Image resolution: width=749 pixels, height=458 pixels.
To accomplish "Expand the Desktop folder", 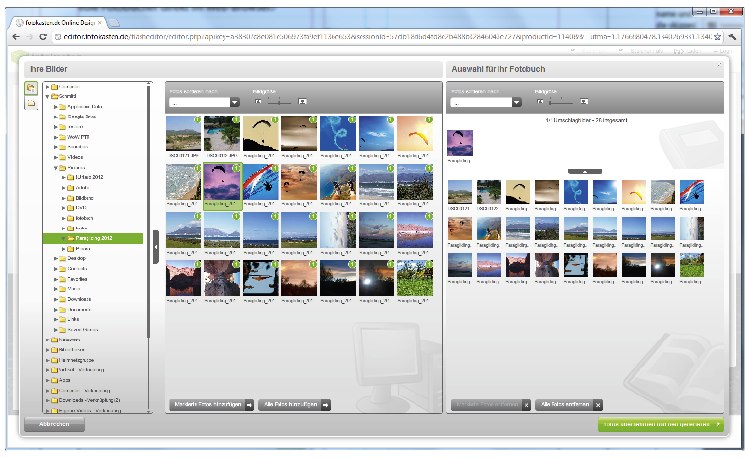I will (55, 258).
